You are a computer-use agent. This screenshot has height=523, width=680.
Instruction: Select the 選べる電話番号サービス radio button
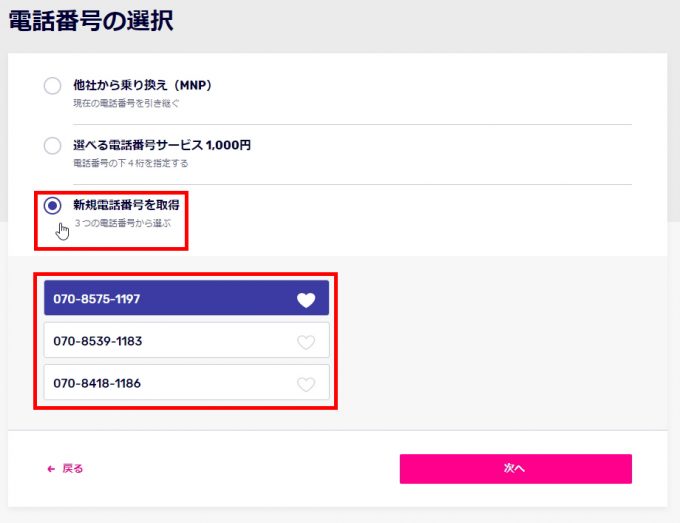point(52,145)
